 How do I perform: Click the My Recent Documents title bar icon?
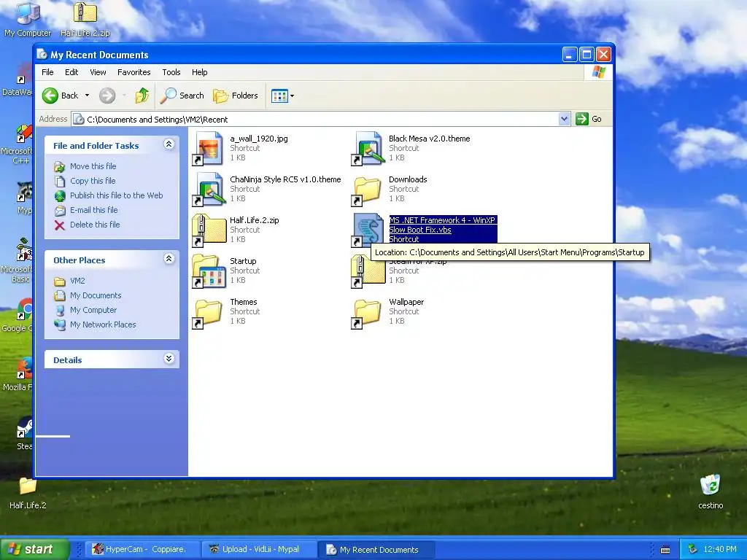(x=42, y=54)
